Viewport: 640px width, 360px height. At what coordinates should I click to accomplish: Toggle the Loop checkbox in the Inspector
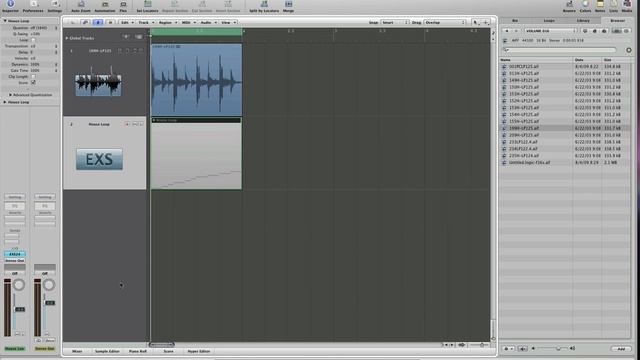click(x=33, y=40)
